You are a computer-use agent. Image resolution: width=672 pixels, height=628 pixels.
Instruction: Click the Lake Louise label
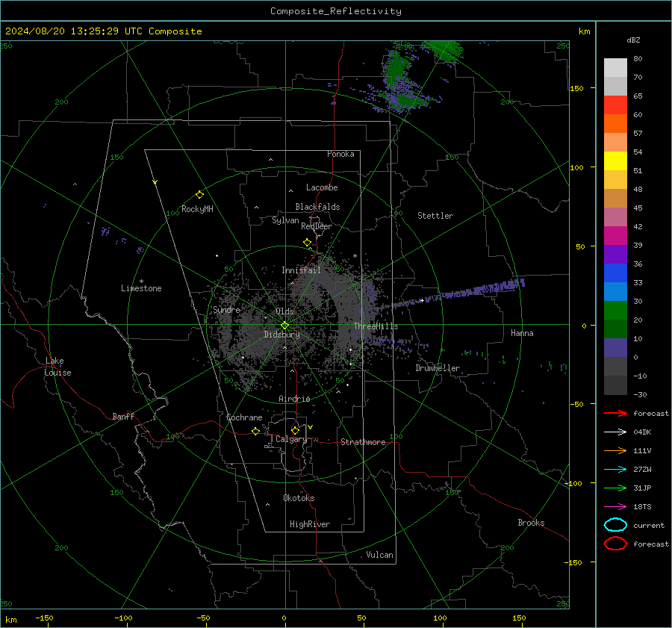tap(57, 367)
